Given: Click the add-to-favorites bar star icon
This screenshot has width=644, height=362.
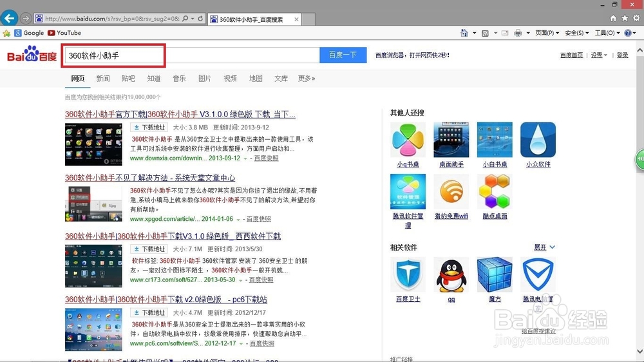Looking at the screenshot, I should (x=6, y=33).
